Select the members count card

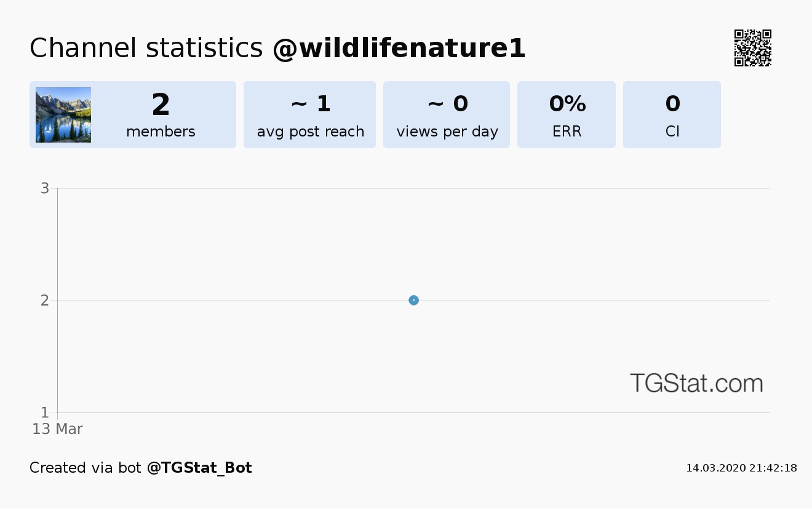133,115
